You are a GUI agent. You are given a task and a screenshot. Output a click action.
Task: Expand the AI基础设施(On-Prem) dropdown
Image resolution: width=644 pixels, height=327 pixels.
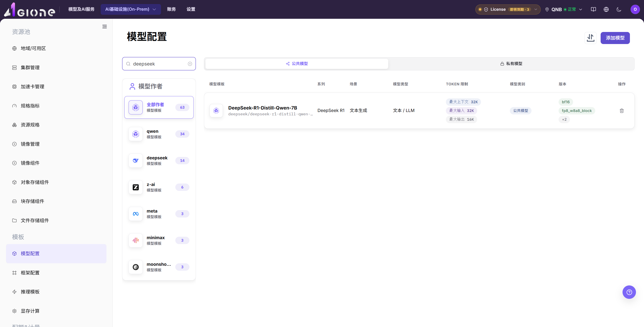[x=131, y=9]
